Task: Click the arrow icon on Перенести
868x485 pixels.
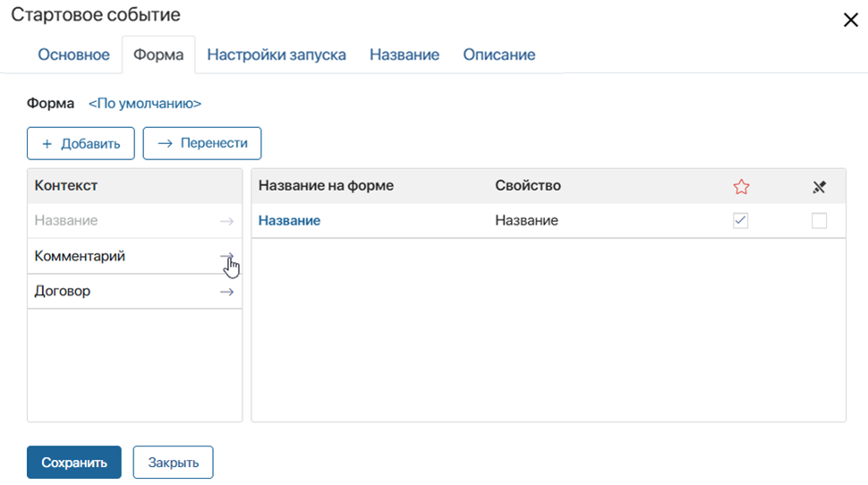Action: pos(165,143)
